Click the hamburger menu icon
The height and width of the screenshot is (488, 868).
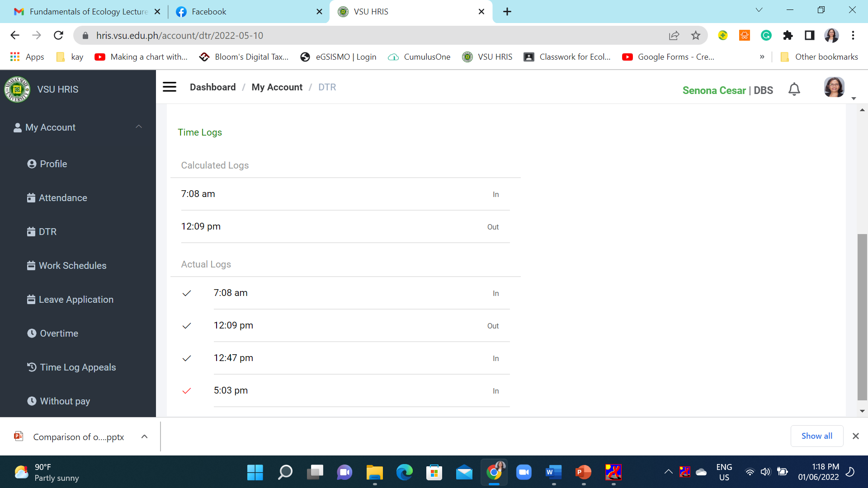170,87
